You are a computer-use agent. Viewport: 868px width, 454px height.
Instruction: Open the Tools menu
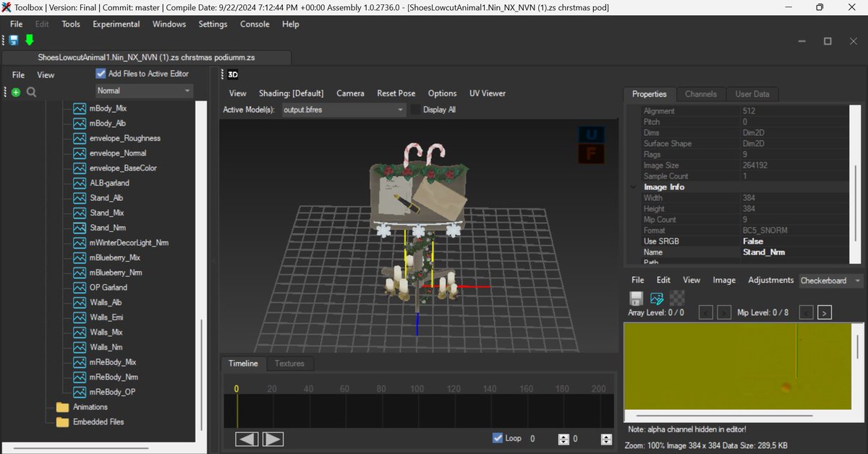coord(71,24)
